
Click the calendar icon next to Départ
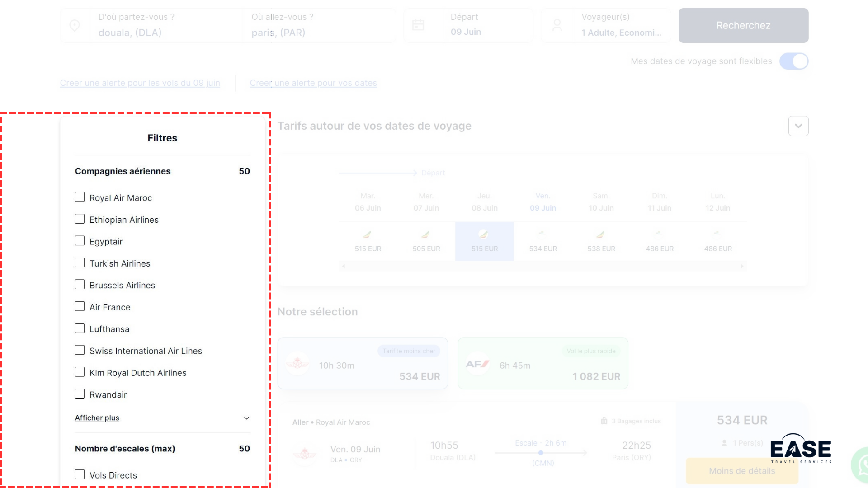click(418, 25)
